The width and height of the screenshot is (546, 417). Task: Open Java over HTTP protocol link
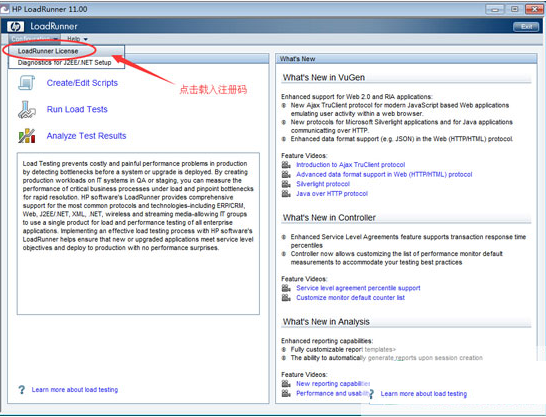(x=332, y=194)
